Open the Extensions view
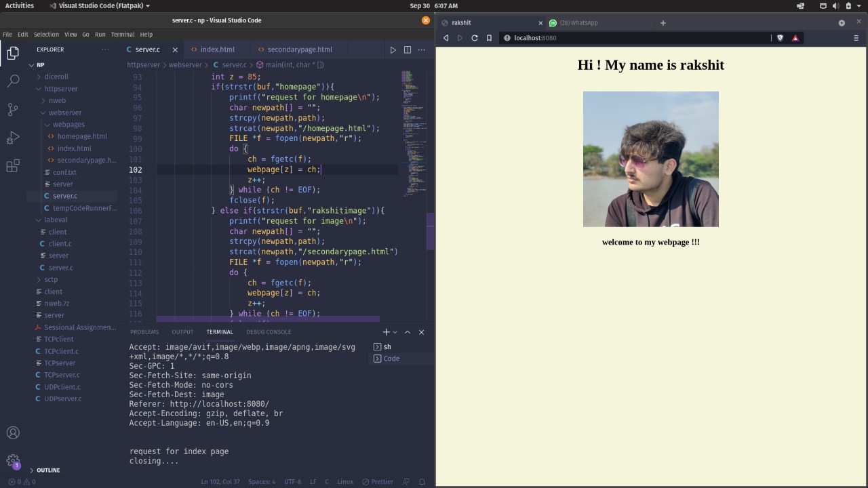This screenshot has width=868, height=488. 13,167
